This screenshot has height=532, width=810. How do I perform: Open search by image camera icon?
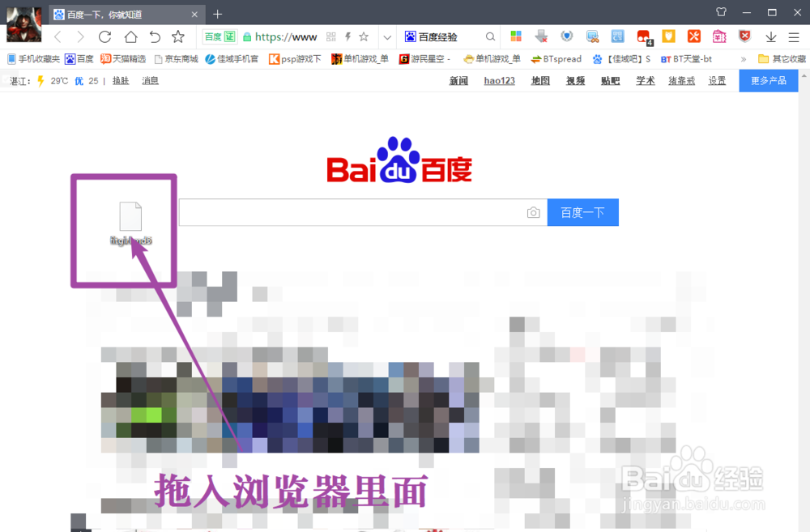pyautogui.click(x=534, y=212)
